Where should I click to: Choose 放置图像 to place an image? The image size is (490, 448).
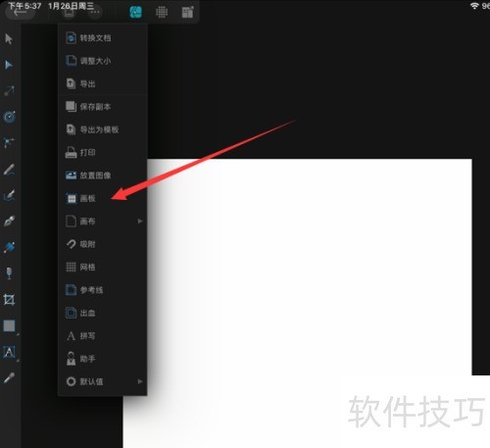click(103, 175)
